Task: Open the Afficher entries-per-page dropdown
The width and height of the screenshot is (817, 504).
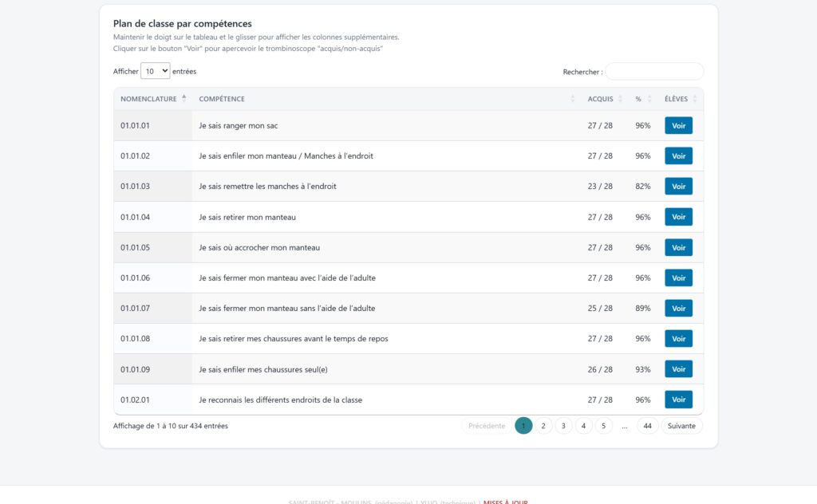Action: 156,71
